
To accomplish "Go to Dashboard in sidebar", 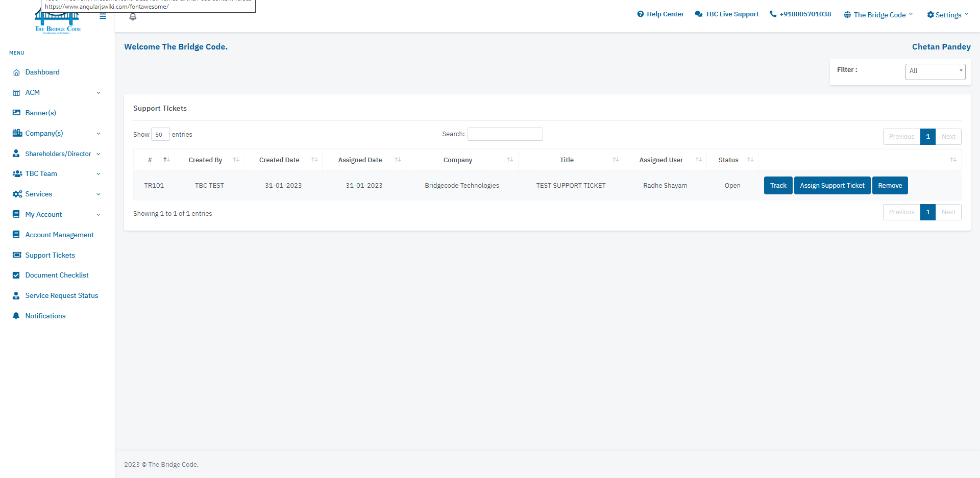I will (x=42, y=72).
